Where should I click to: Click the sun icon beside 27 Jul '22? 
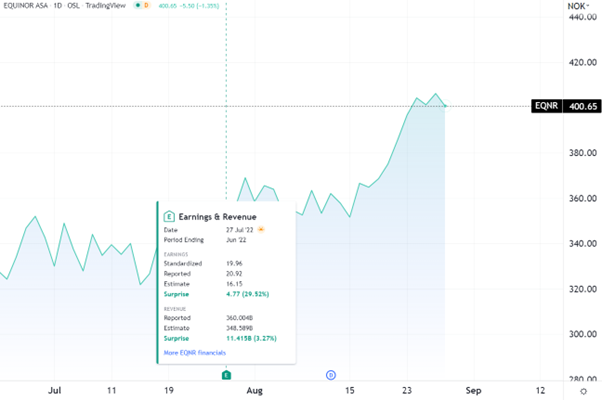(261, 230)
